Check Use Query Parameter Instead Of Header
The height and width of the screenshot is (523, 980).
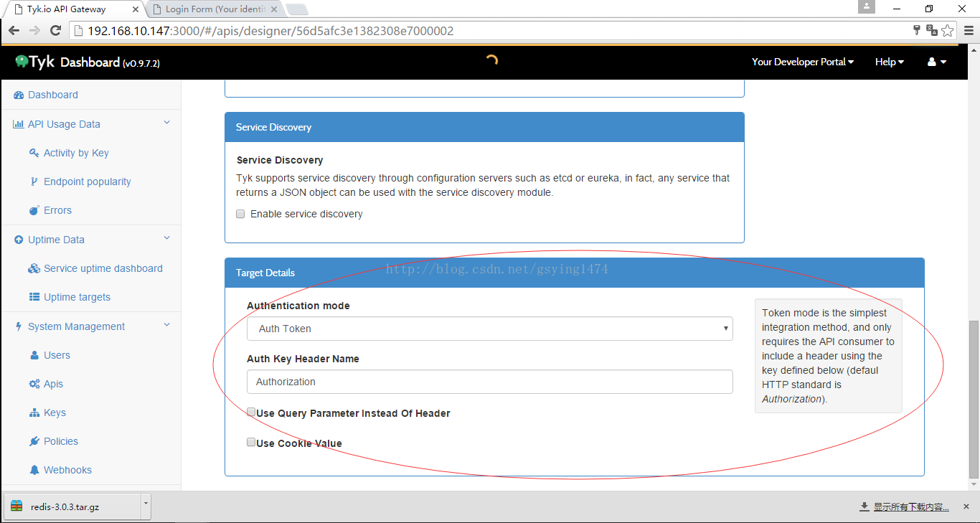[x=251, y=413]
